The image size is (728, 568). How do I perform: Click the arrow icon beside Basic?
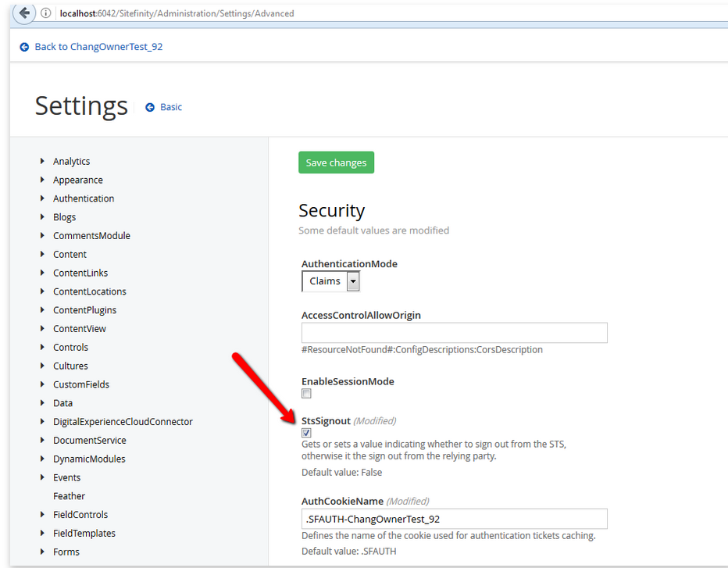coord(149,107)
